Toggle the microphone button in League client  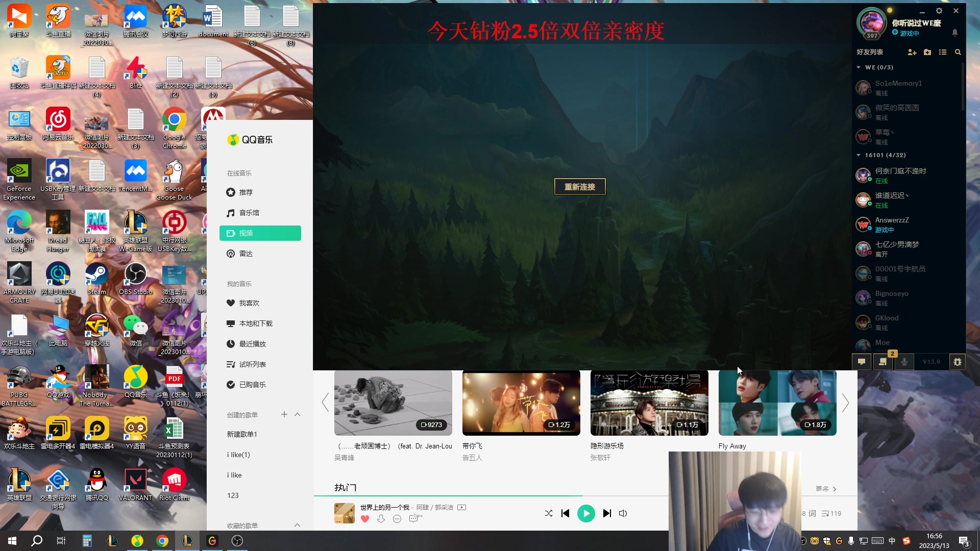pos(904,362)
